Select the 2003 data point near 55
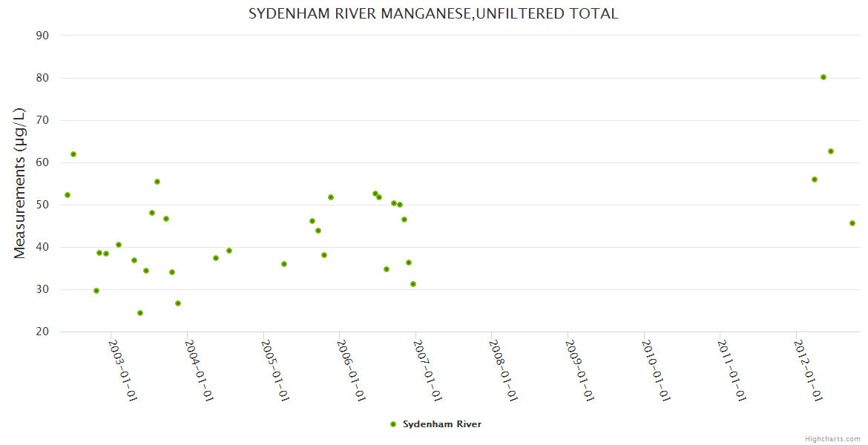 [x=157, y=182]
